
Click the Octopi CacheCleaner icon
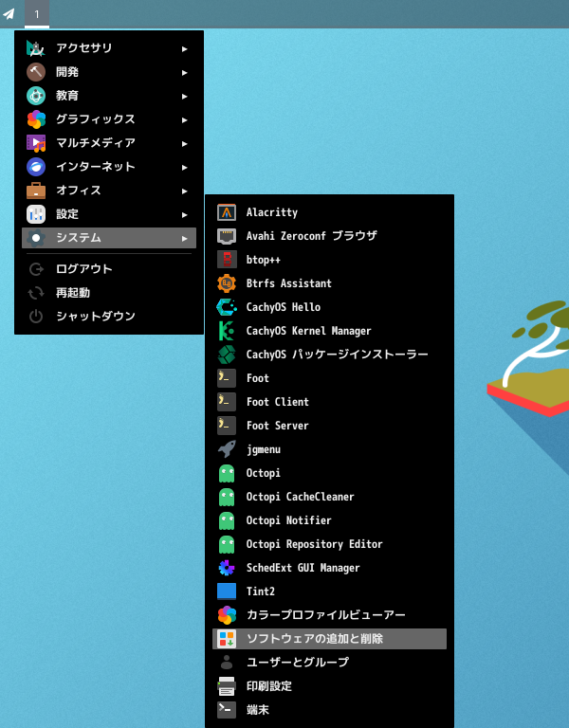[x=227, y=497]
